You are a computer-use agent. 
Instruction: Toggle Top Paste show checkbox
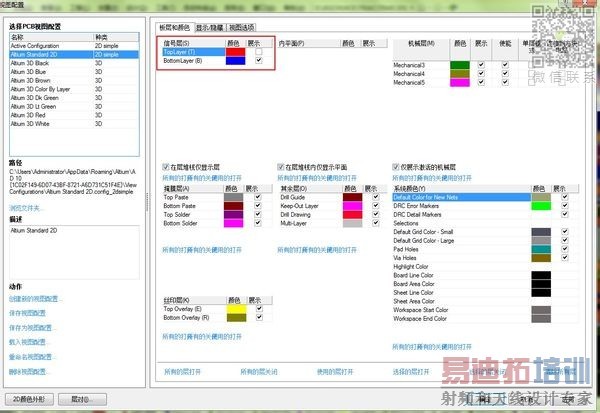click(258, 197)
